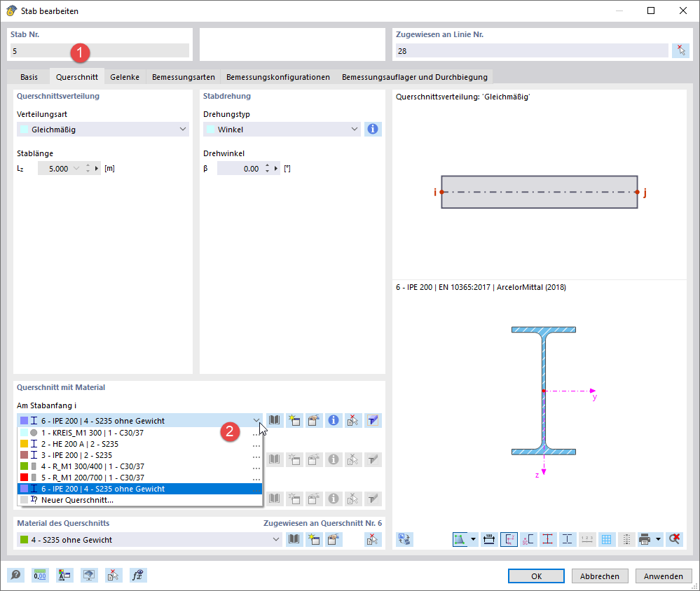Select 5 - R_M1 200/700 | C30/37 entry
Image resolution: width=700 pixels, height=591 pixels.
click(139, 478)
